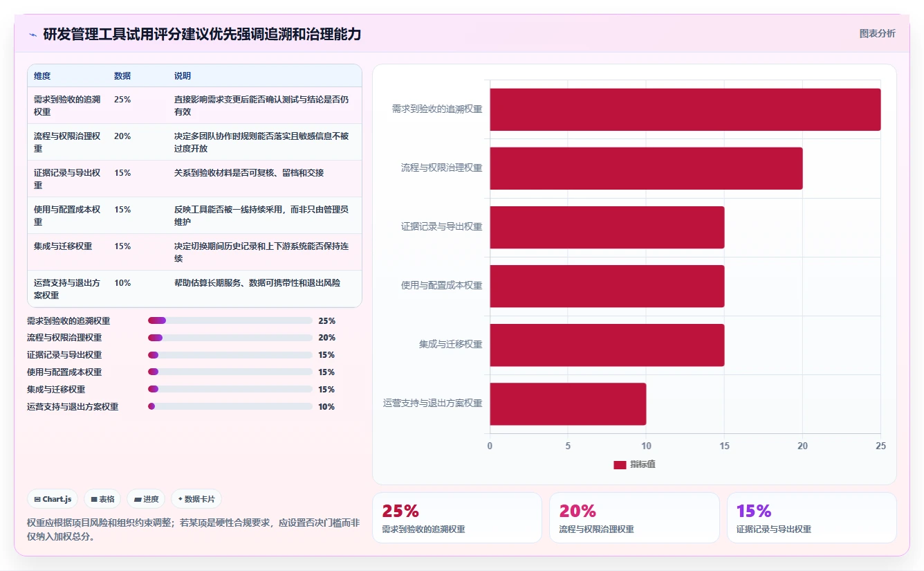
Task: Click the 集成与迁移权重 chart bar
Action: 607,345
